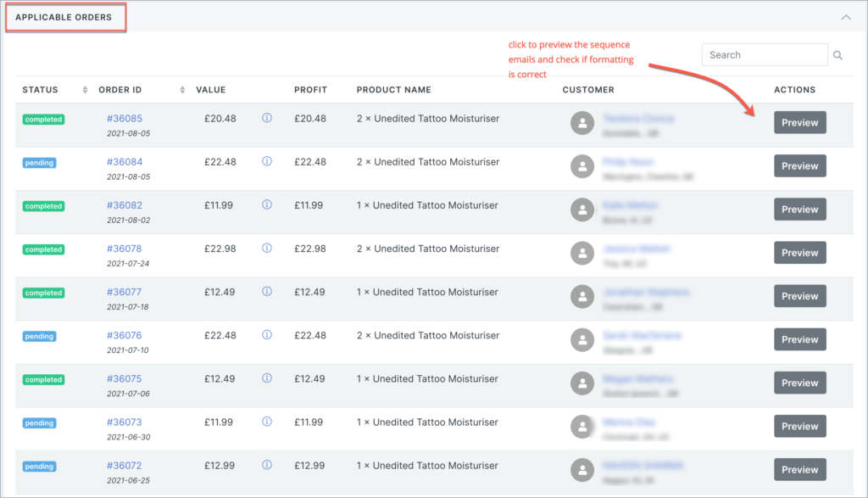Select the avatar icon for order #36078

(582, 253)
